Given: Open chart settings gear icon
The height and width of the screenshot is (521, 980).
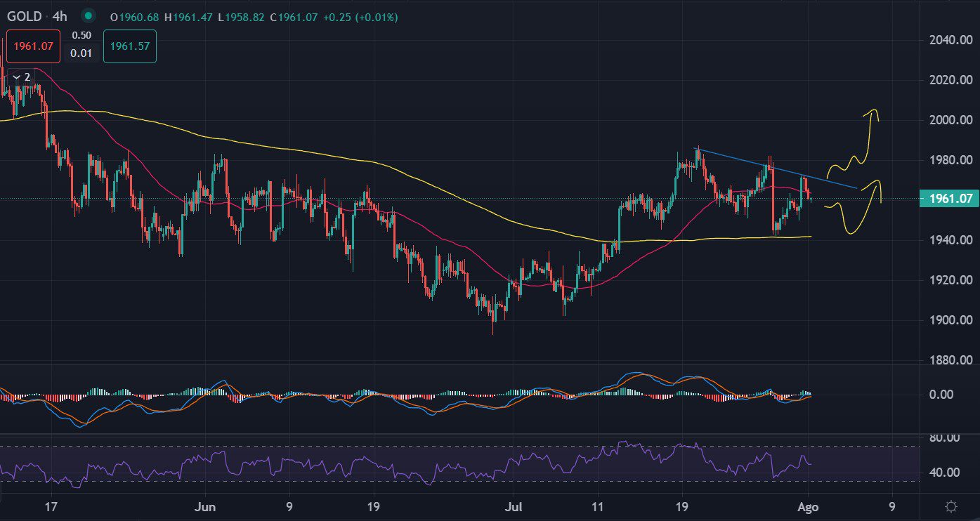Looking at the screenshot, I should click(x=951, y=506).
